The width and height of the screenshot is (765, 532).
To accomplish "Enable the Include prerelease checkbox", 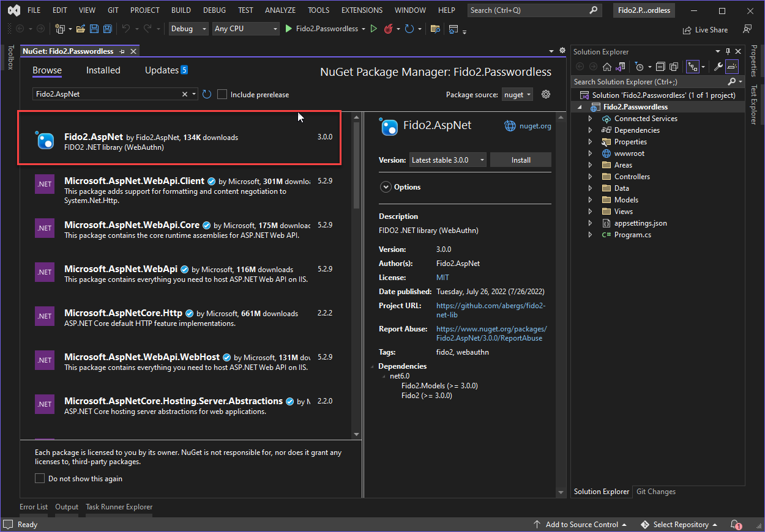I will (x=223, y=94).
